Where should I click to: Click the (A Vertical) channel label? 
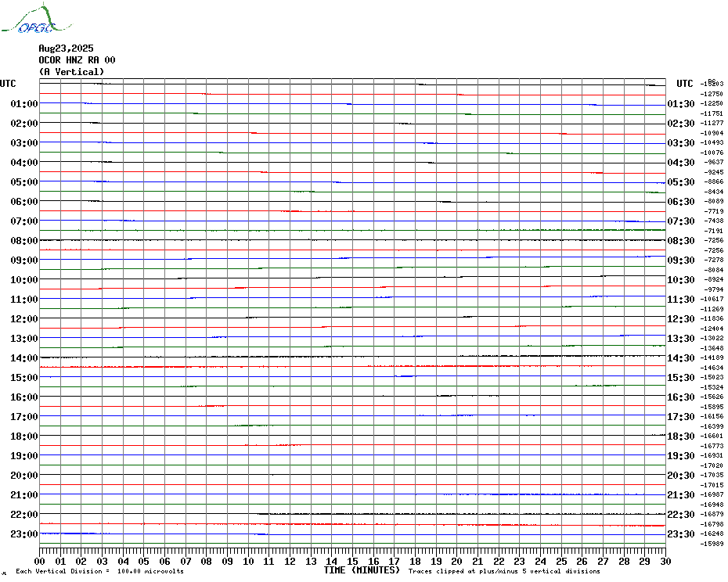click(71, 72)
